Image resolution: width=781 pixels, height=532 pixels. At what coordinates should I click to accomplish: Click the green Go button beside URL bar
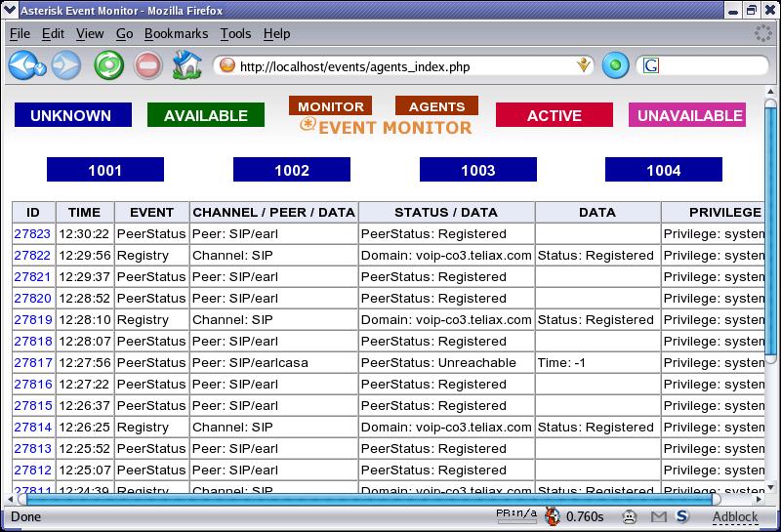pos(615,65)
